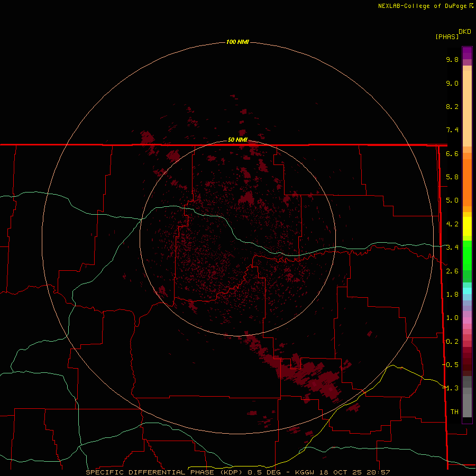
Task: Pick the yellow color band of the legend
Action: [467, 226]
